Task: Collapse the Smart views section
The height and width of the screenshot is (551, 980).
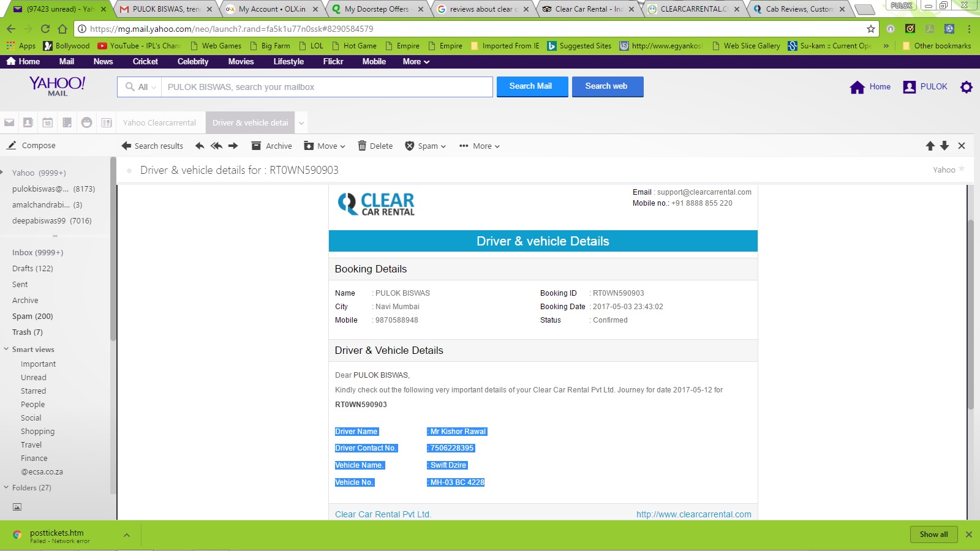Action: [6, 349]
